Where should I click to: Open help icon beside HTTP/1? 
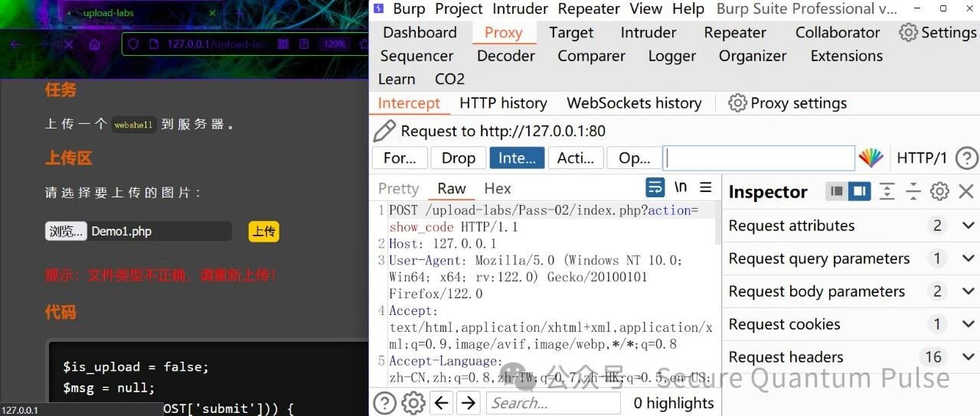967,158
